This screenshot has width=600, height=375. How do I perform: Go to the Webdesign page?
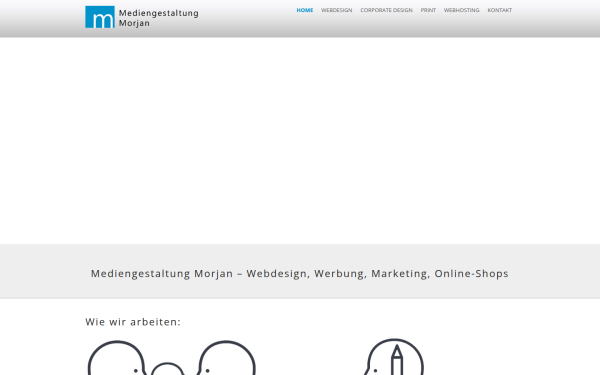336,10
